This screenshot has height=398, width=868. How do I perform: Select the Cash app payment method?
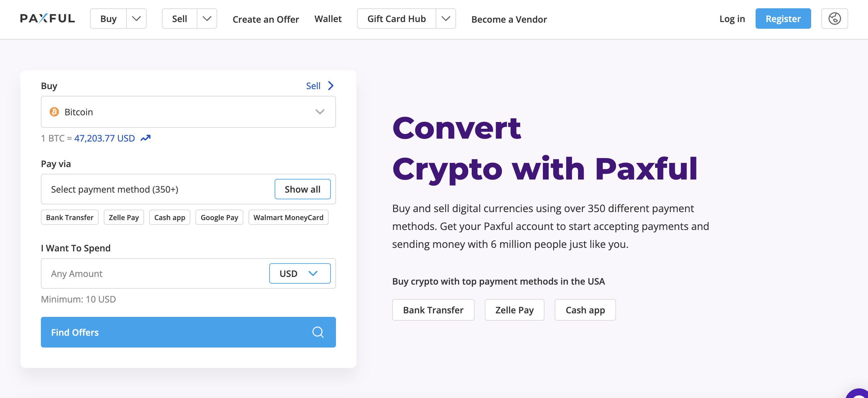170,217
